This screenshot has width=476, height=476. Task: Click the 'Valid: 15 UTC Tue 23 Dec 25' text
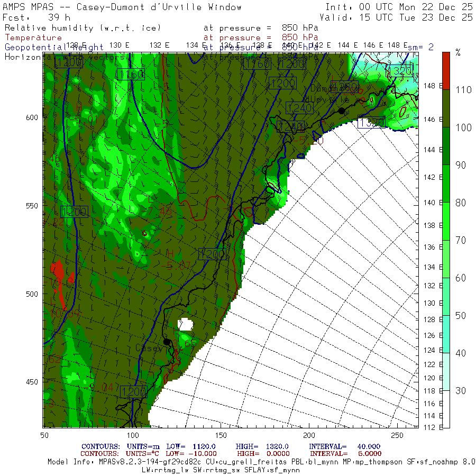396,17
